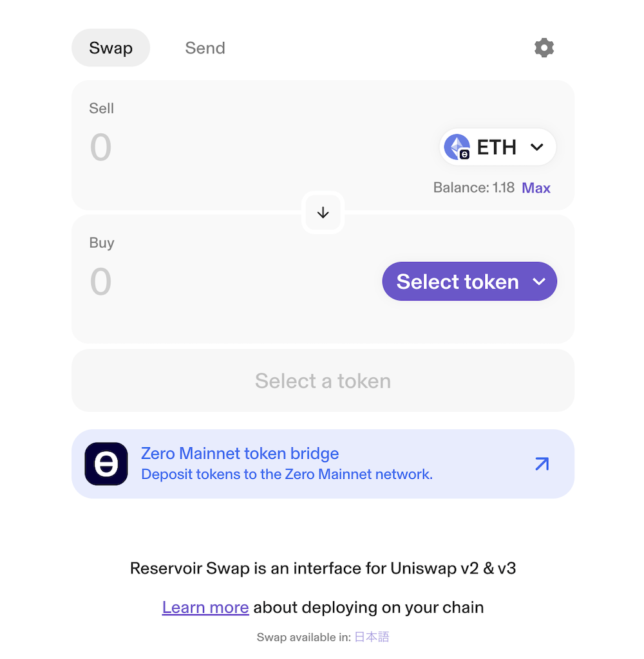This screenshot has width=644, height=659.
Task: Click the Sell label
Action: [102, 109]
